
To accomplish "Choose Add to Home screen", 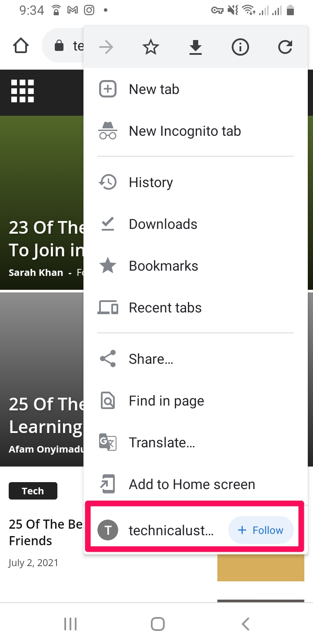I will pyautogui.click(x=196, y=484).
